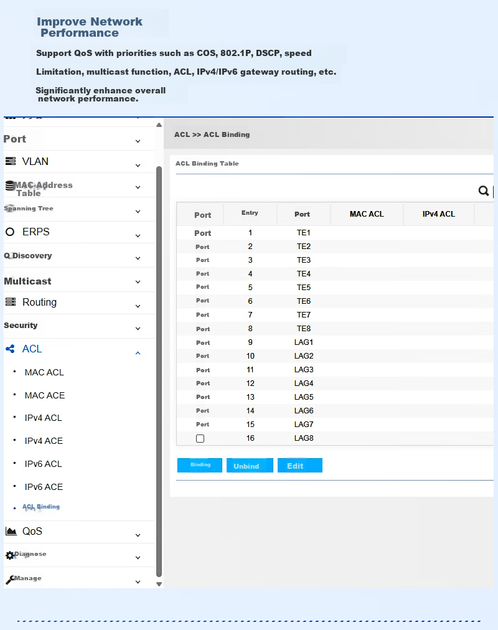Click sidebar scrollbar down arrow
The height and width of the screenshot is (630, 498).
pos(159,584)
